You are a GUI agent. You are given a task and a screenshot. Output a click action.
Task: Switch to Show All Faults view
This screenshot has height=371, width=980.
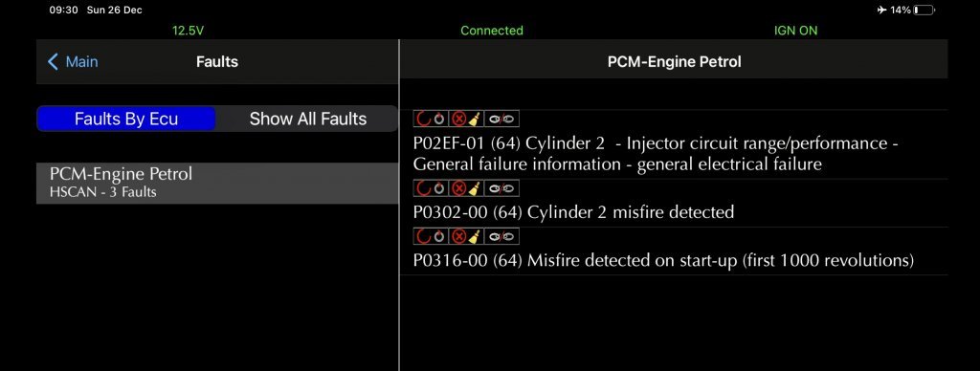coord(307,119)
